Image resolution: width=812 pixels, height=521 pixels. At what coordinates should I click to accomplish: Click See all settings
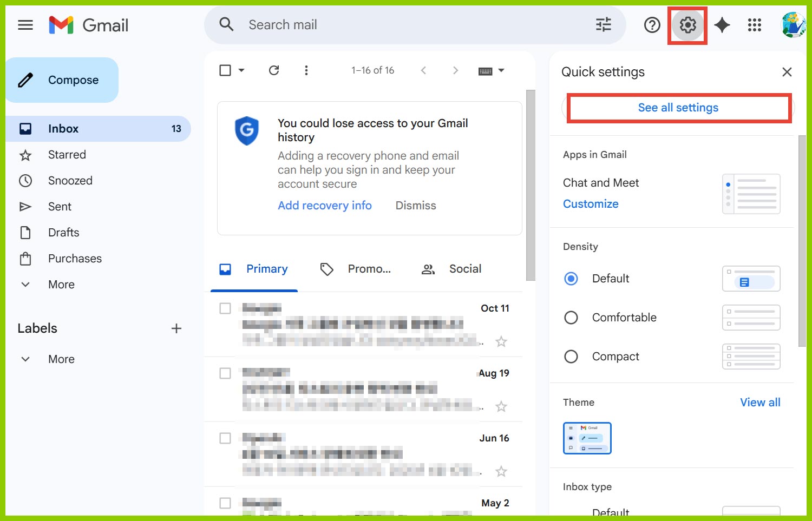[678, 108]
